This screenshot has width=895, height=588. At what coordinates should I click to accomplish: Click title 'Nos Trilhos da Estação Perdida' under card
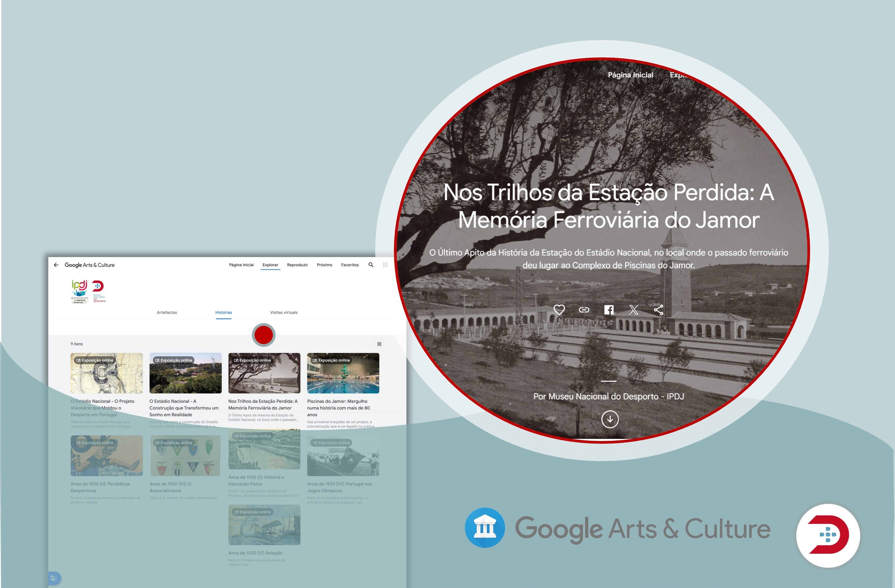(263, 404)
